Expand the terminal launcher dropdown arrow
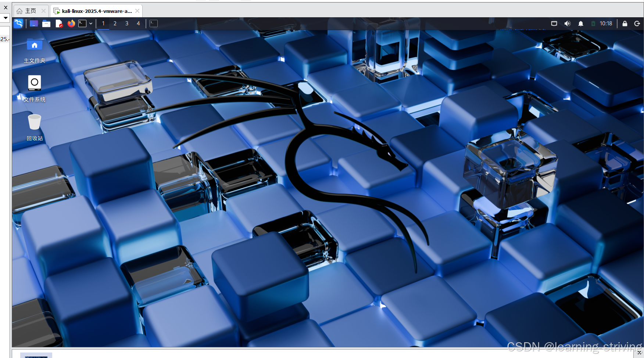 click(x=91, y=23)
